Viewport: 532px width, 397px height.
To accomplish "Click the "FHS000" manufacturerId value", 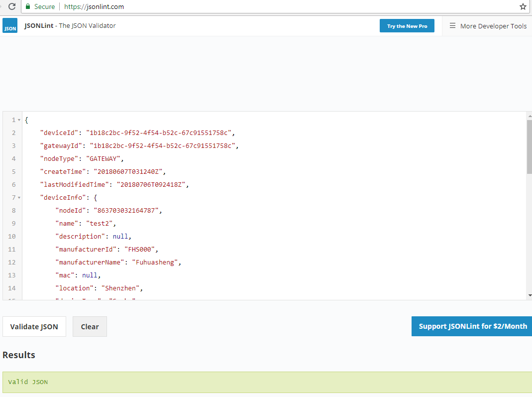I will point(139,249).
